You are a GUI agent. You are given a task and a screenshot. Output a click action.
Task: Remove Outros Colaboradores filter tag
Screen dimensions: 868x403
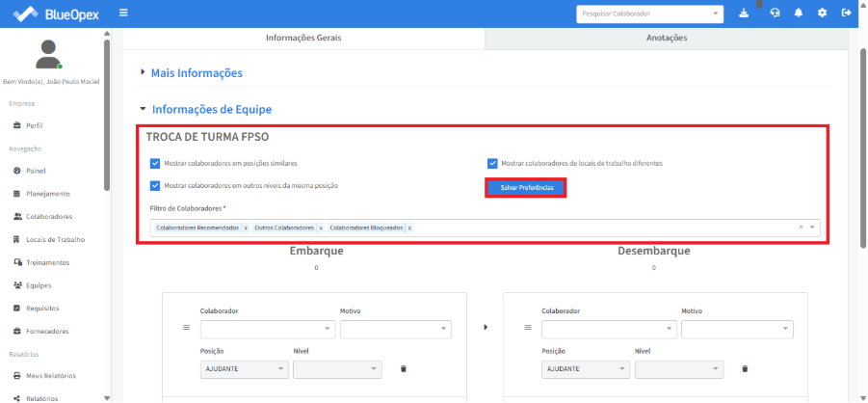pos(321,228)
